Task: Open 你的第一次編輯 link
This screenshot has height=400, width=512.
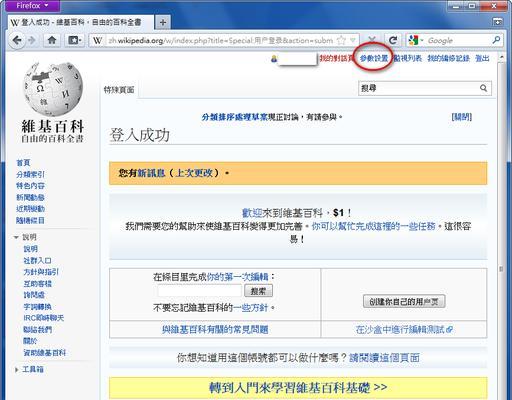Action: click(x=237, y=277)
